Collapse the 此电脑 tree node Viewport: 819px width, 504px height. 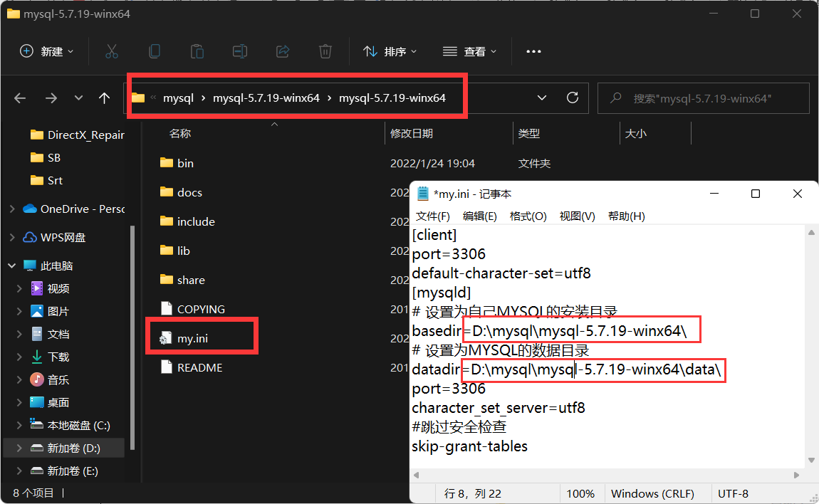[x=12, y=266]
